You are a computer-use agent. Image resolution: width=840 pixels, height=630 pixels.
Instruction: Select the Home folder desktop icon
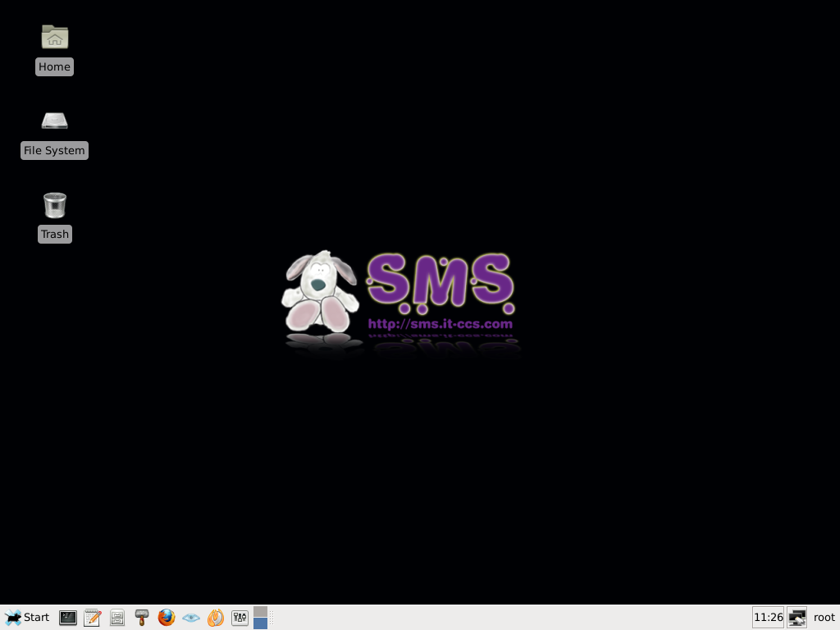click(x=55, y=37)
